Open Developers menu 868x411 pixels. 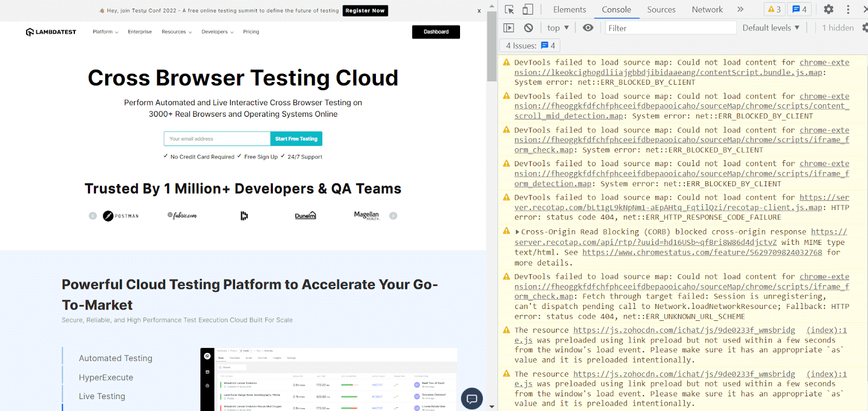click(x=218, y=32)
